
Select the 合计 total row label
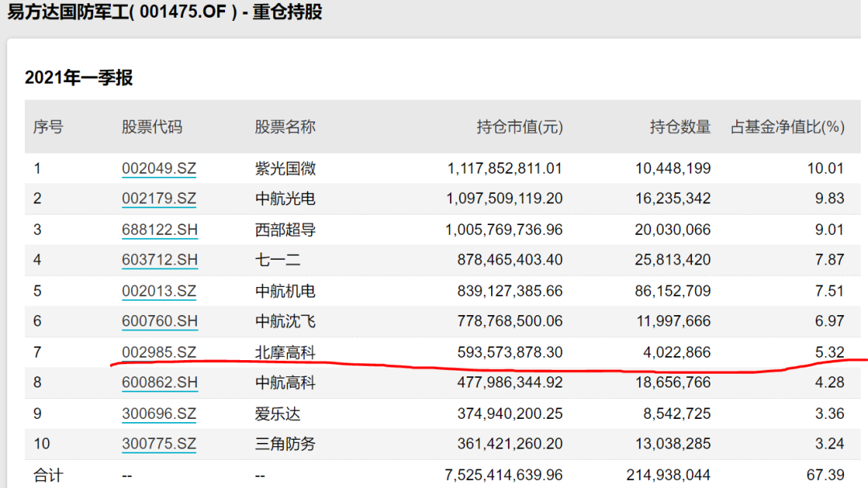(48, 475)
